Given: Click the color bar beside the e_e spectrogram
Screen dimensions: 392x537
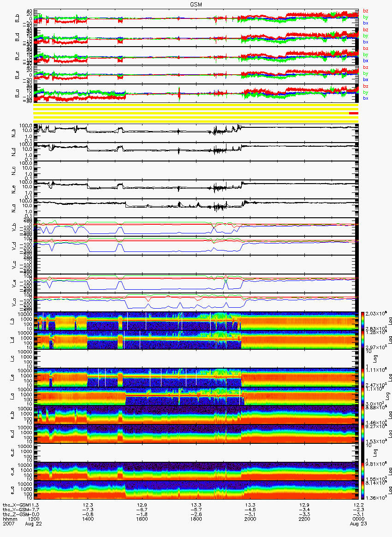Looking at the screenshot, I should [x=362, y=471].
